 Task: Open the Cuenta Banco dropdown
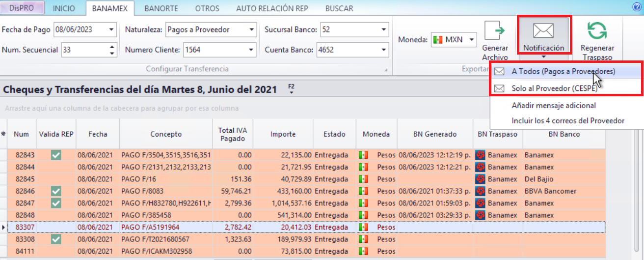pyautogui.click(x=384, y=50)
